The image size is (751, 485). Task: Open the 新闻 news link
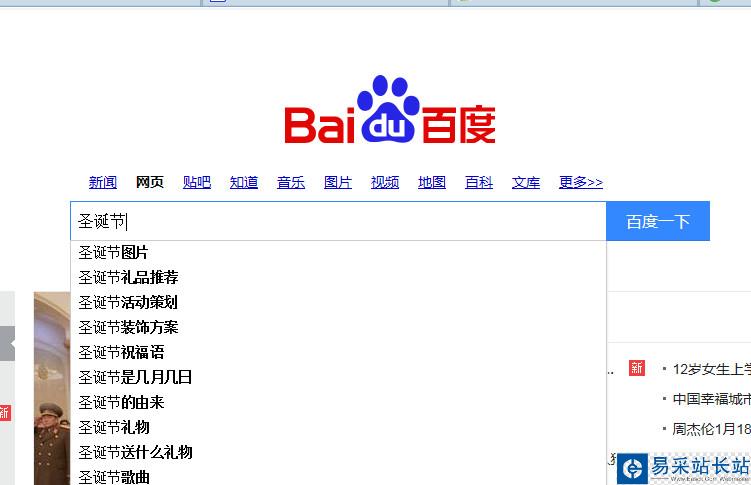click(102, 182)
